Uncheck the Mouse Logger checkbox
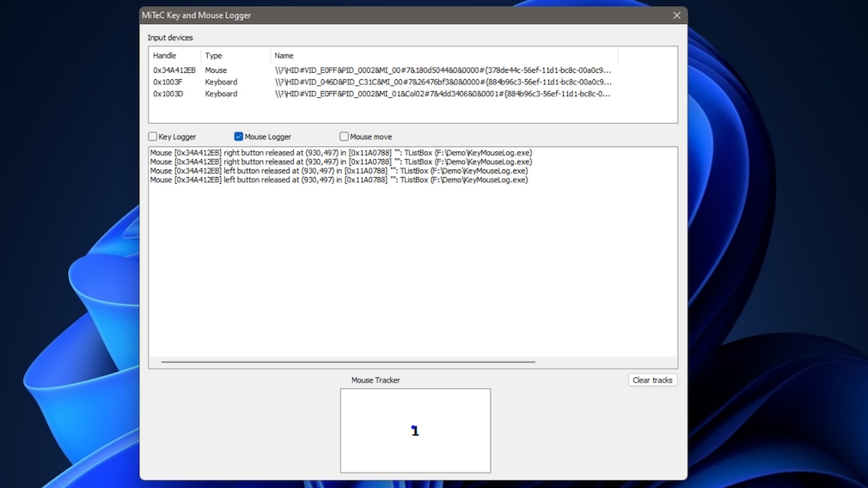Viewport: 868px width, 488px height. 239,137
